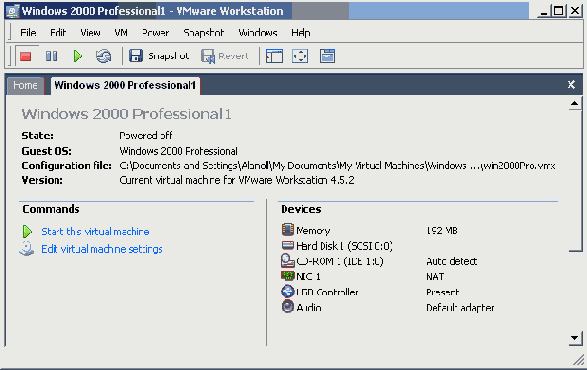Enter full screen mode icon
This screenshot has height=370, width=587.
(x=300, y=56)
